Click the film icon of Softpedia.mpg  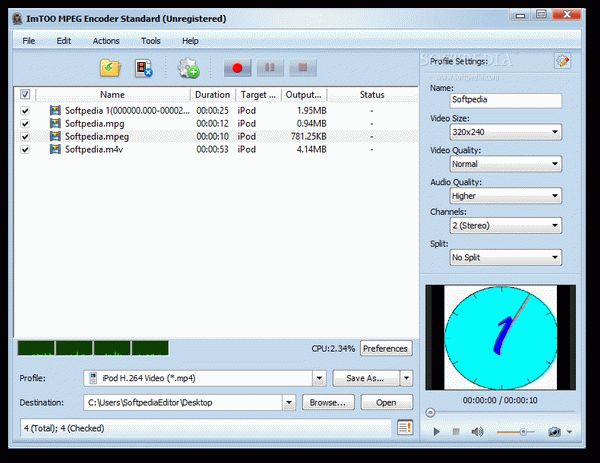click(55, 123)
